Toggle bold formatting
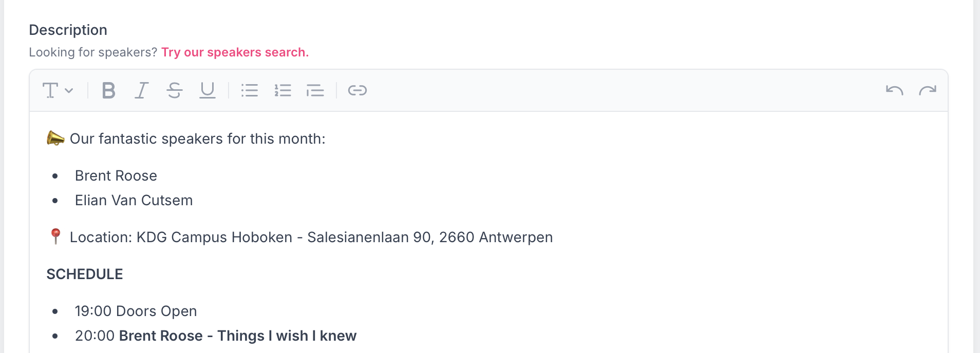The width and height of the screenshot is (980, 353). [108, 91]
